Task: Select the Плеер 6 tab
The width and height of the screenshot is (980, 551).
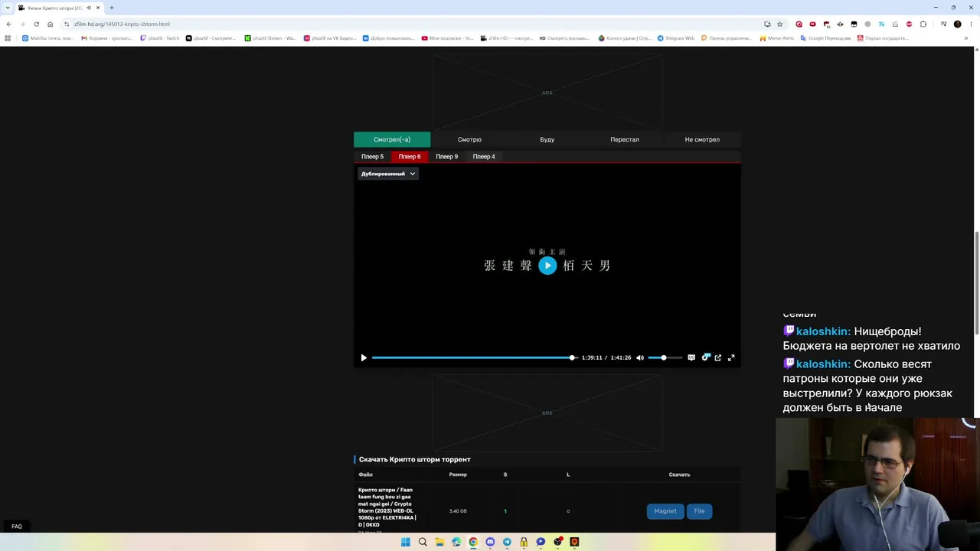Action: click(410, 157)
